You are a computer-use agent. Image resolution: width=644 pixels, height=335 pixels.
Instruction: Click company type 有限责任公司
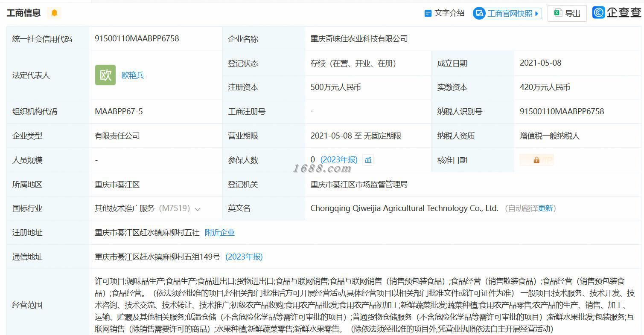[117, 136]
